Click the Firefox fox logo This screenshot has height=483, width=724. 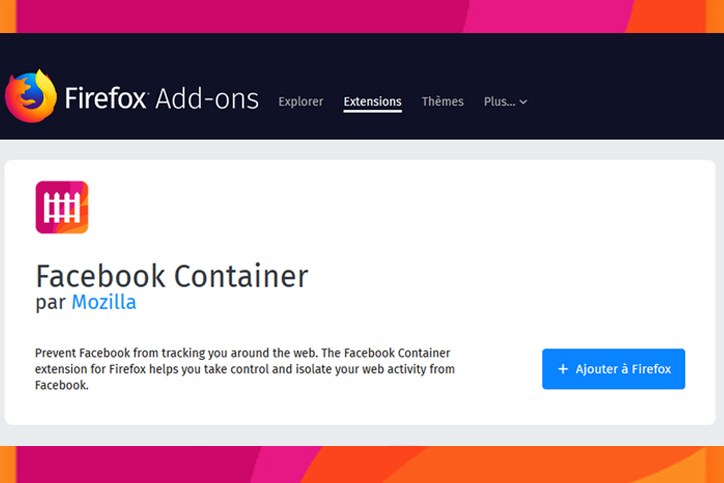[x=30, y=96]
